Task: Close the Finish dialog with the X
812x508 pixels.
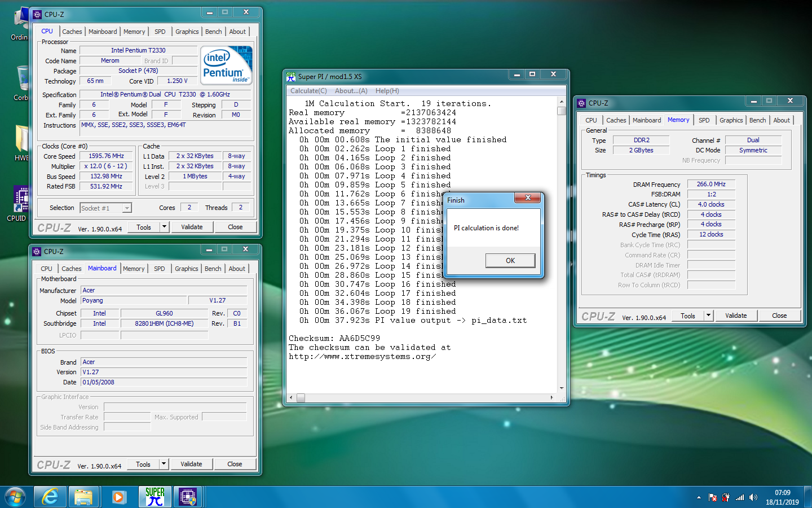Action: coord(528,198)
